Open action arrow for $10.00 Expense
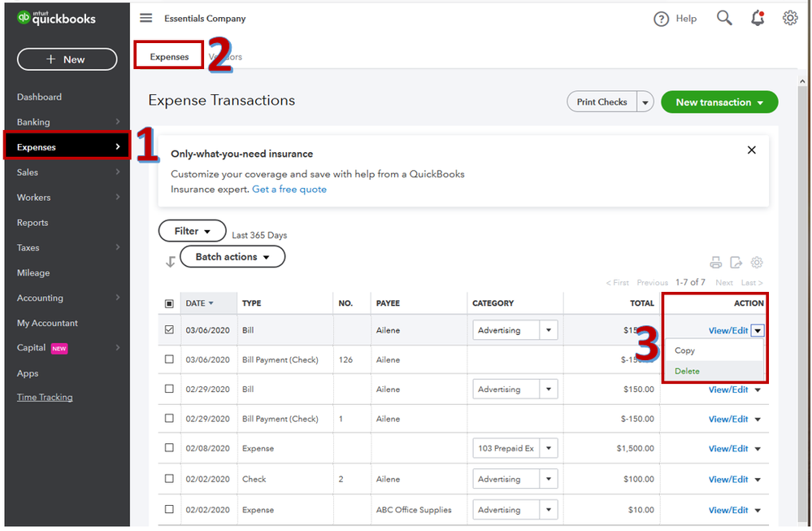This screenshot has width=812, height=531. [x=758, y=511]
